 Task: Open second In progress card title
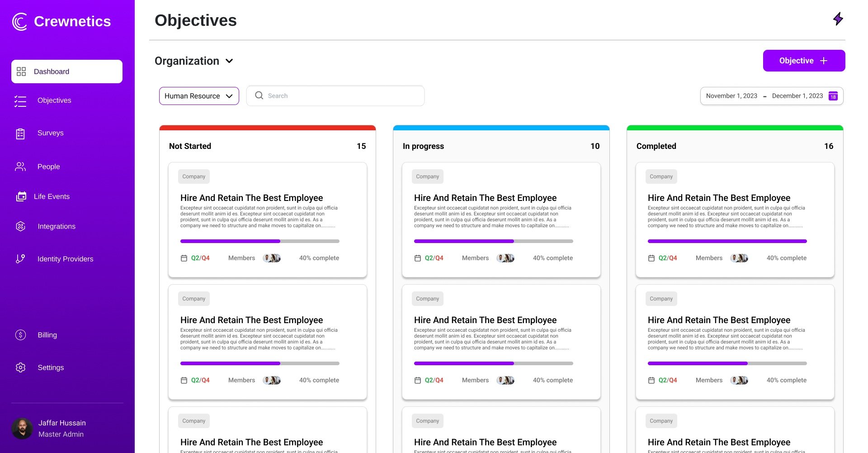click(x=485, y=320)
